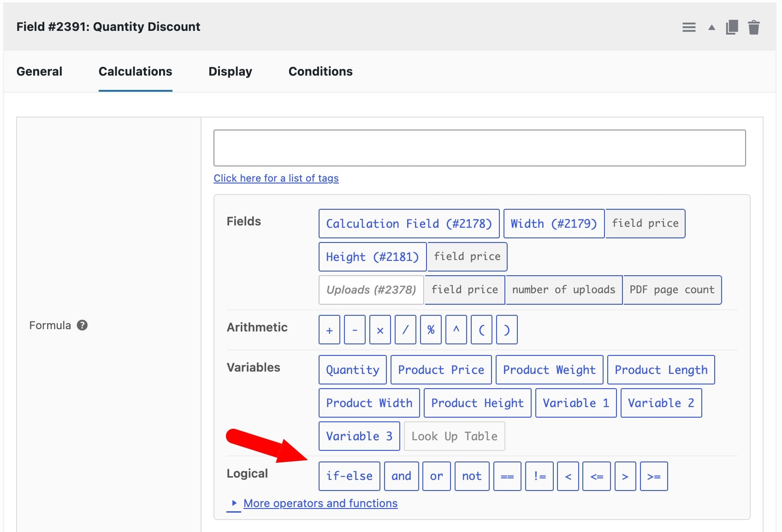Insert the != not-equal operator
This screenshot has height=532, width=782.
coord(540,476)
